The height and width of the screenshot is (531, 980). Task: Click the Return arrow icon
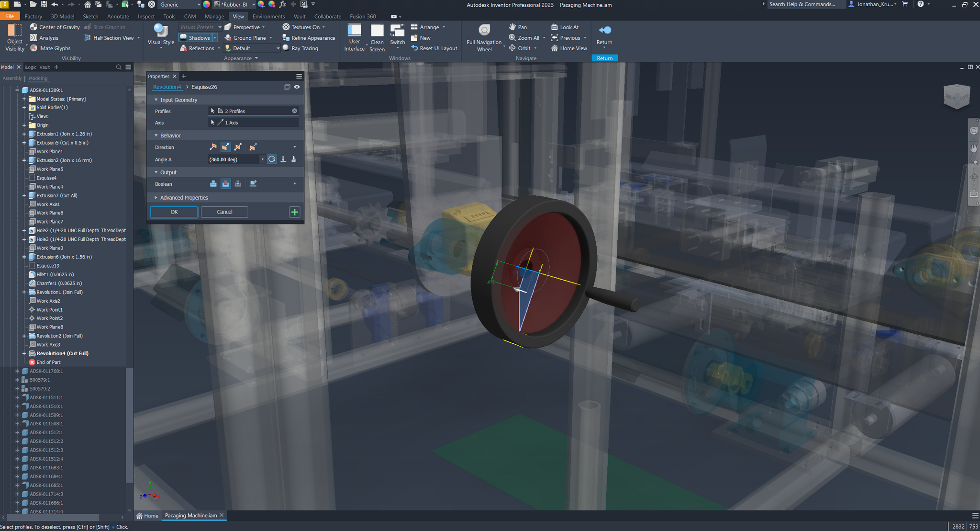tap(604, 30)
